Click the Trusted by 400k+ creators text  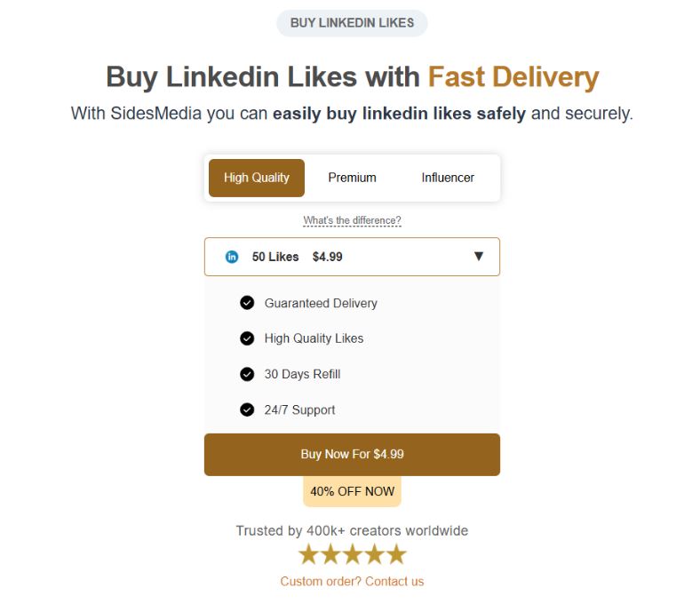[x=352, y=530]
